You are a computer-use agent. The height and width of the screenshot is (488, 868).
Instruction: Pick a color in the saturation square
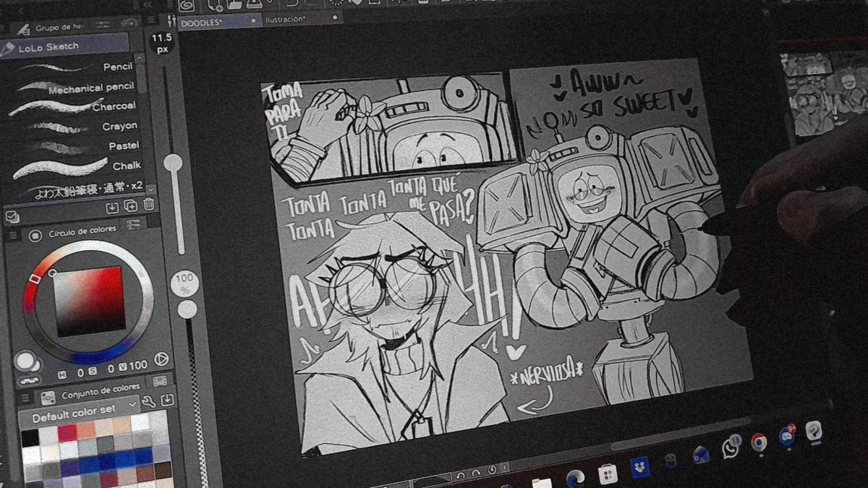[89, 301]
